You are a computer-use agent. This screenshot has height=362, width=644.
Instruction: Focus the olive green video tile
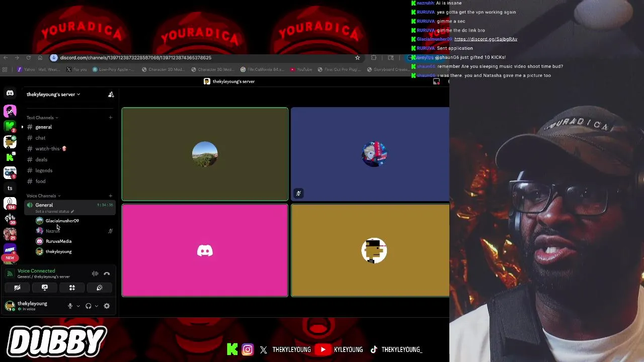(x=205, y=154)
